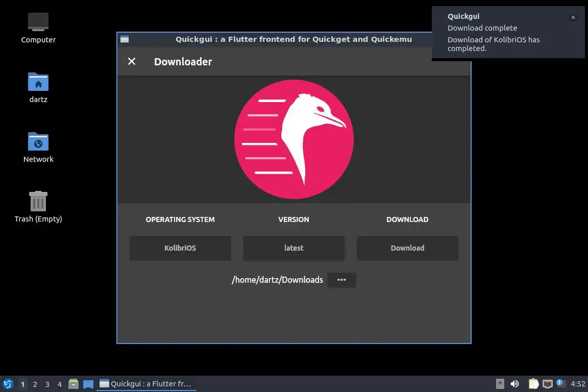
Task: Activate the Quickgui taskbar window entry
Action: [x=146, y=384]
